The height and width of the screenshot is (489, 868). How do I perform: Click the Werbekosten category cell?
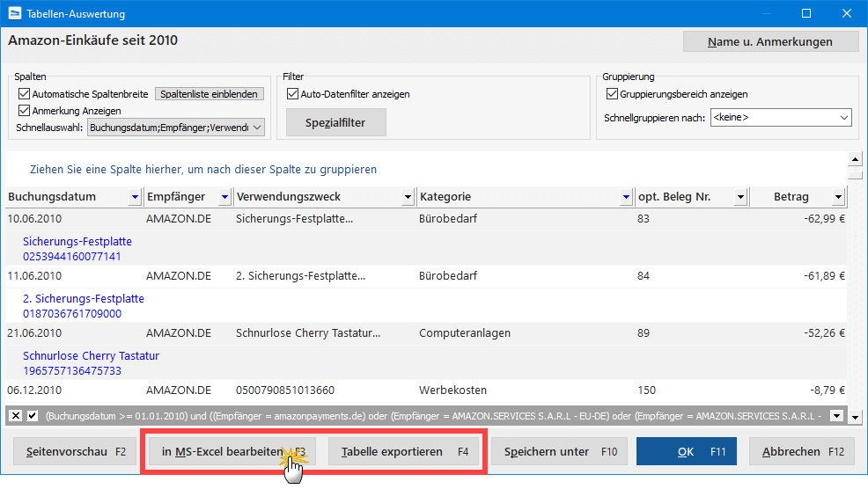click(x=452, y=390)
